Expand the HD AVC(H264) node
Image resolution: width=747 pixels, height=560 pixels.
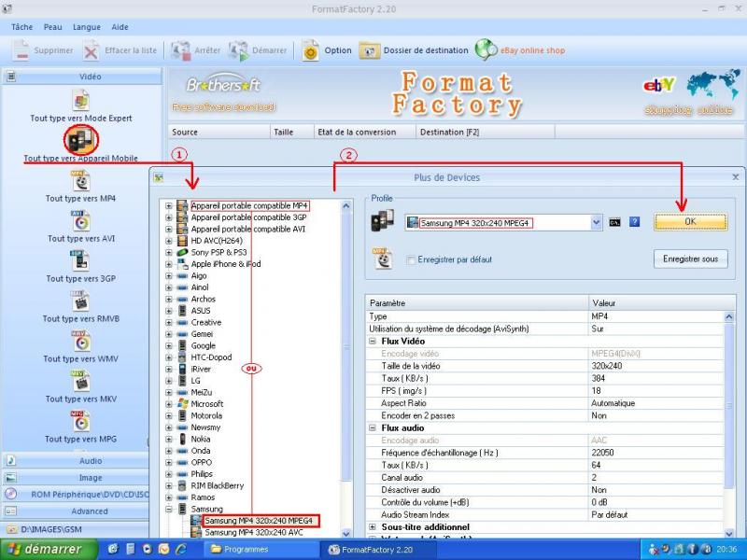pyautogui.click(x=169, y=241)
